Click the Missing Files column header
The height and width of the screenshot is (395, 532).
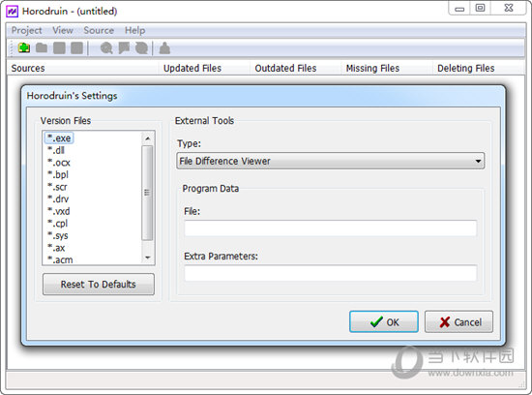[x=387, y=69]
